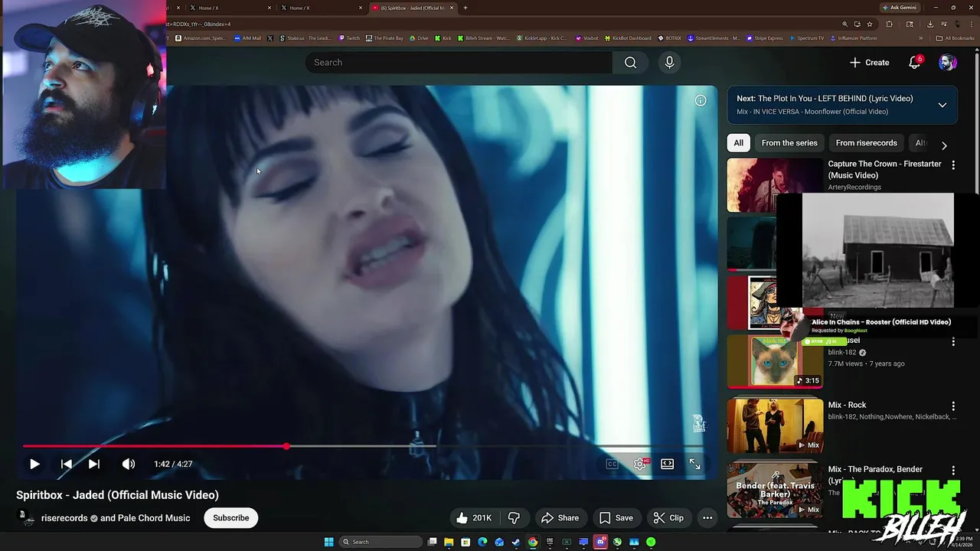
Task: Open the All Bookmarks folder
Action: (x=955, y=38)
